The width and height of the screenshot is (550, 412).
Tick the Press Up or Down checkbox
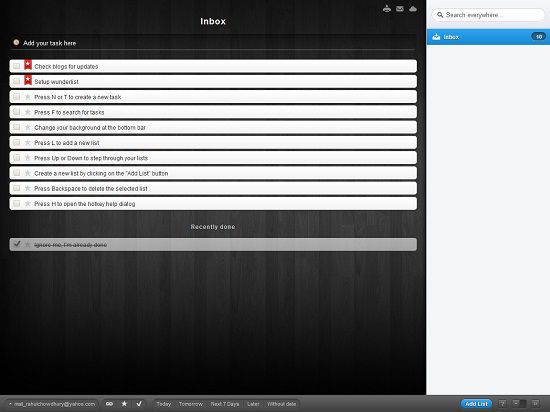coord(16,157)
